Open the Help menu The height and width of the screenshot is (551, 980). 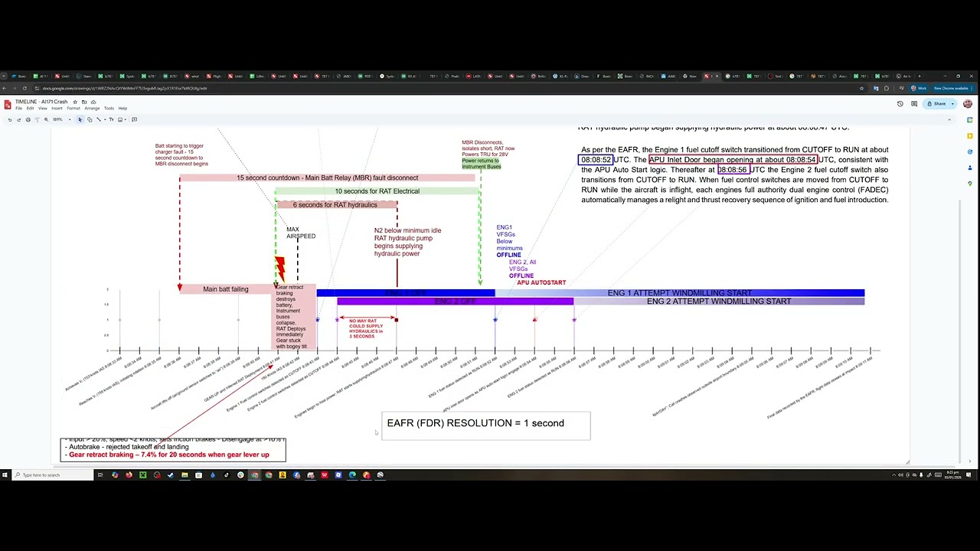[x=122, y=108]
